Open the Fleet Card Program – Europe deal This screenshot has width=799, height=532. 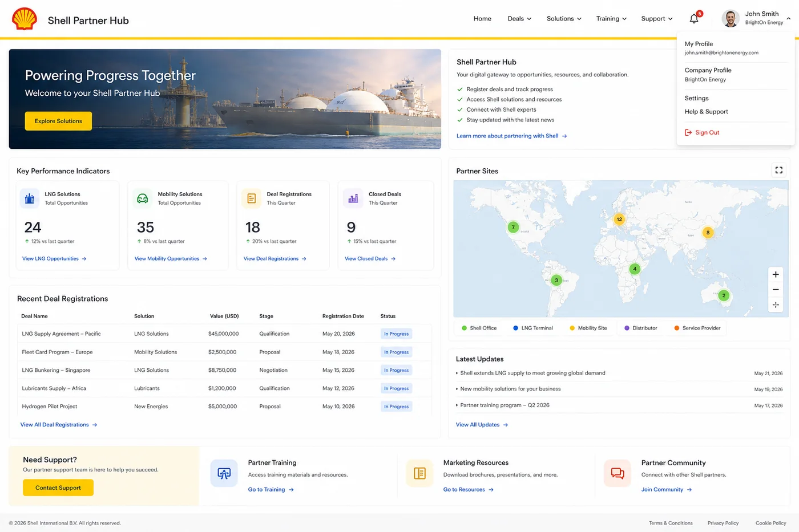click(x=57, y=352)
